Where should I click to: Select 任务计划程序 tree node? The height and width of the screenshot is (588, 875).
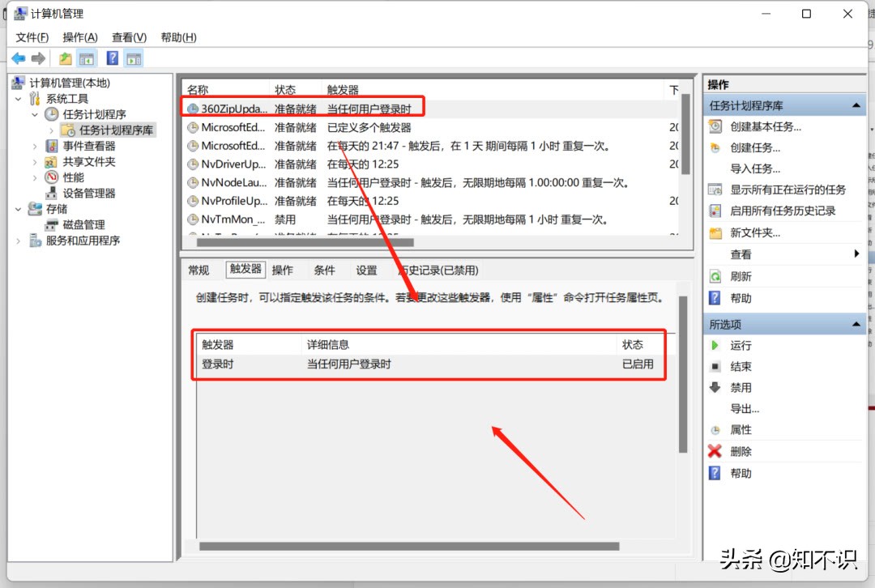click(94, 114)
